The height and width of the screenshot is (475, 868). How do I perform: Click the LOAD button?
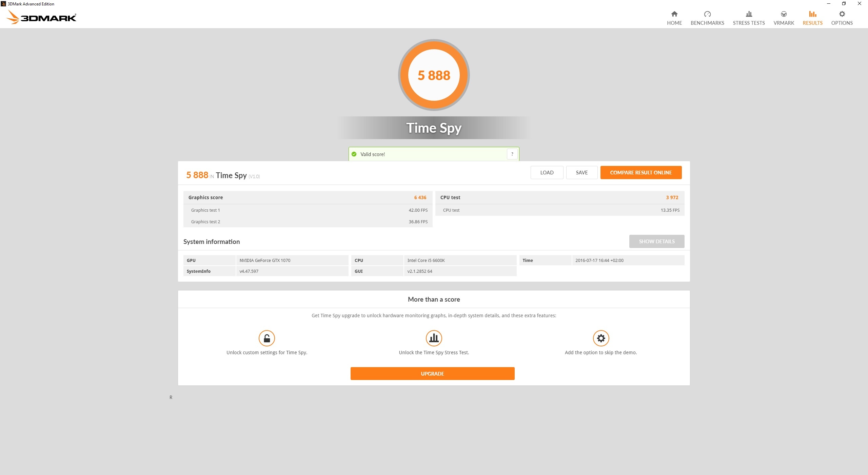click(547, 172)
